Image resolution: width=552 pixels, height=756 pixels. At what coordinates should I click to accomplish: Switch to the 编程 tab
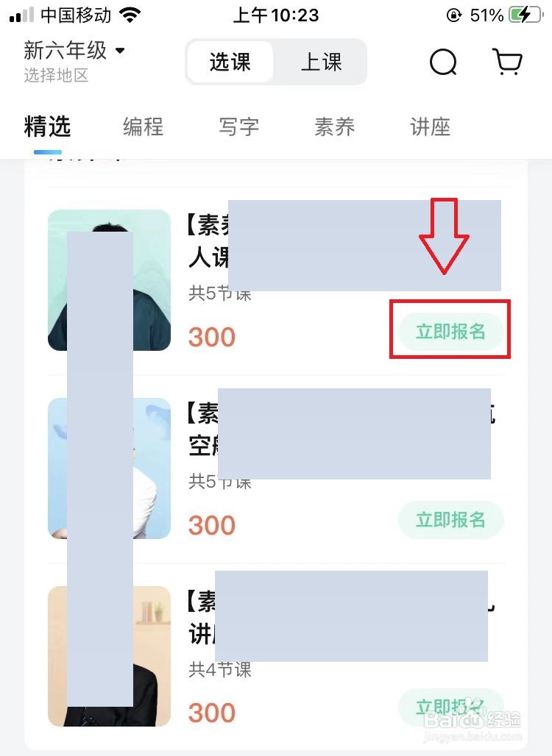click(x=143, y=126)
